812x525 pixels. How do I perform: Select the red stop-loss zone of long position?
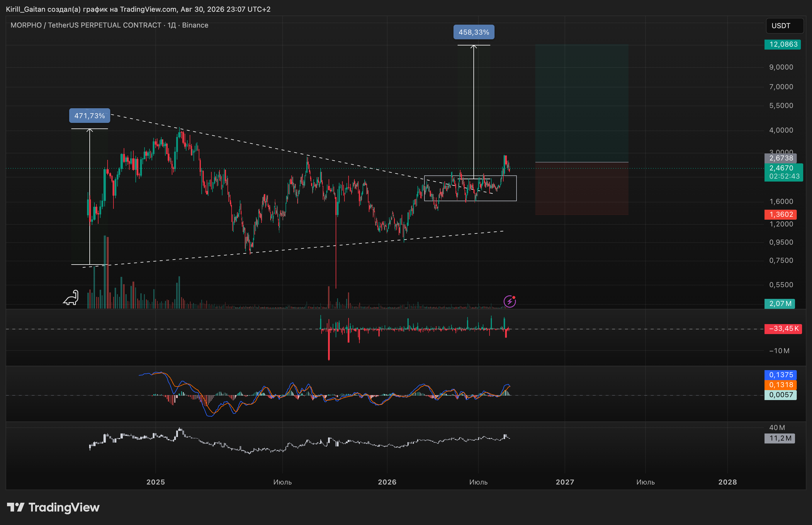(x=582, y=189)
